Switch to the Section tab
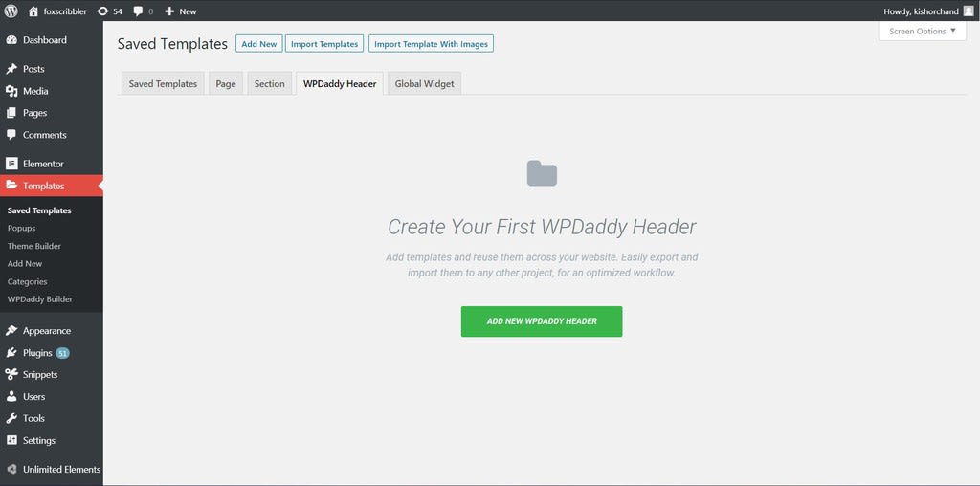Viewport: 980px width, 486px height. pyautogui.click(x=269, y=83)
